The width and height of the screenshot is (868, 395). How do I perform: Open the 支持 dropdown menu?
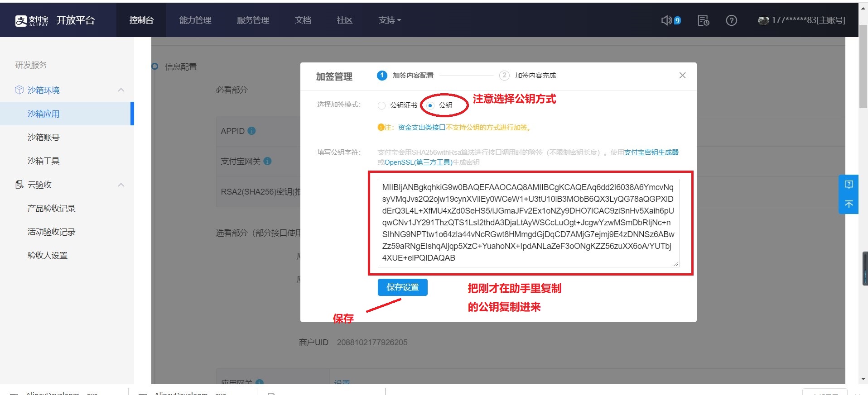[390, 20]
